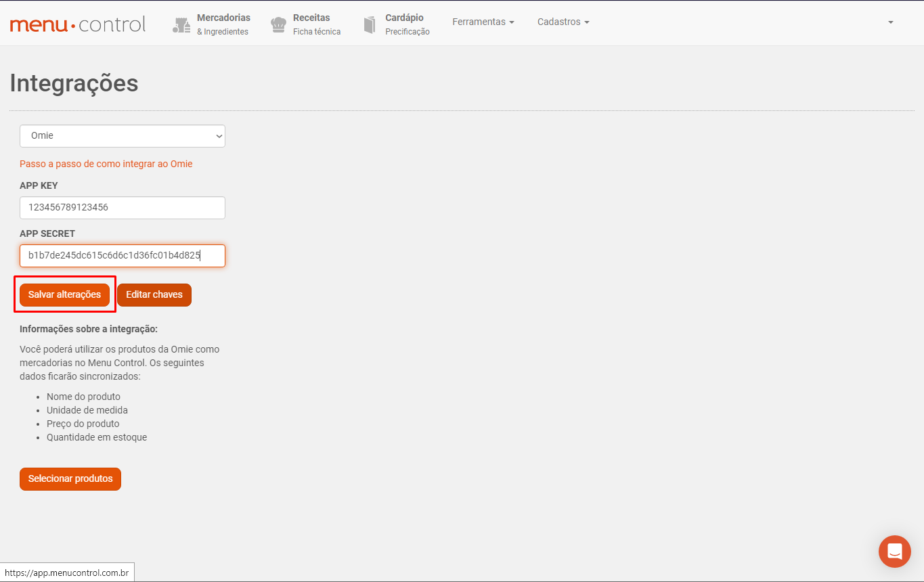Open Omie integration step-by-step link
The width and height of the screenshot is (924, 582).
[x=106, y=164]
